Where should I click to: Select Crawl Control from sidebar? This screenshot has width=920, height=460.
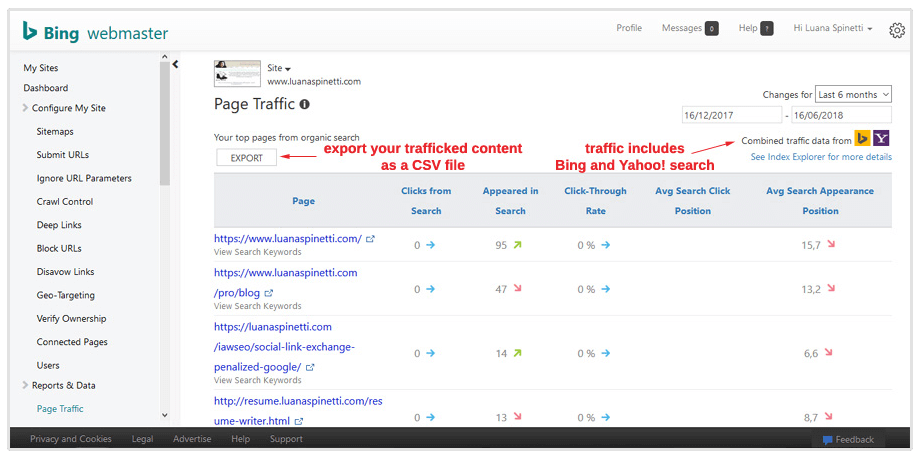click(64, 201)
